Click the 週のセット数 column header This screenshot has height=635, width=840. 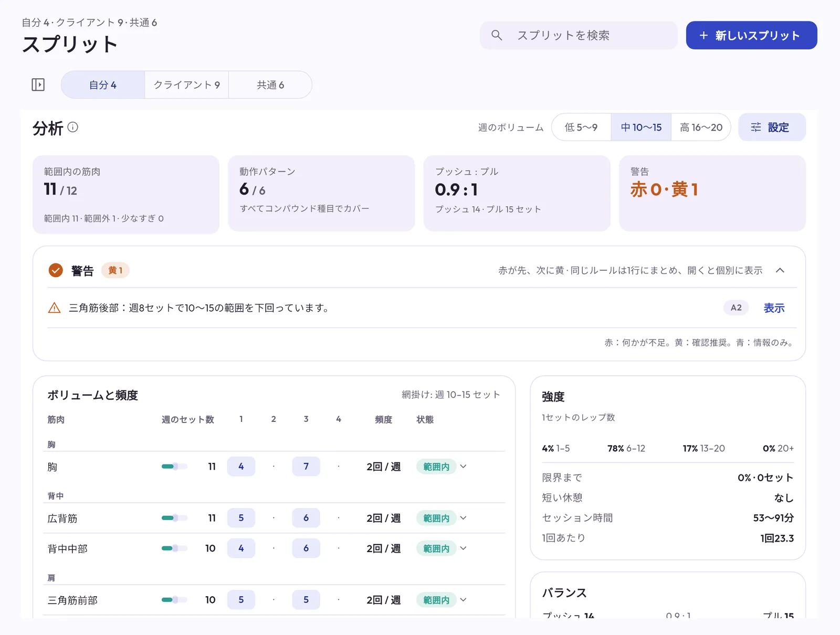coord(188,419)
